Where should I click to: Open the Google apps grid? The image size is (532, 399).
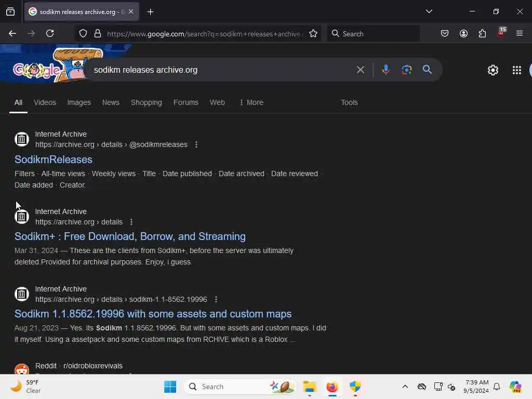click(x=517, y=70)
